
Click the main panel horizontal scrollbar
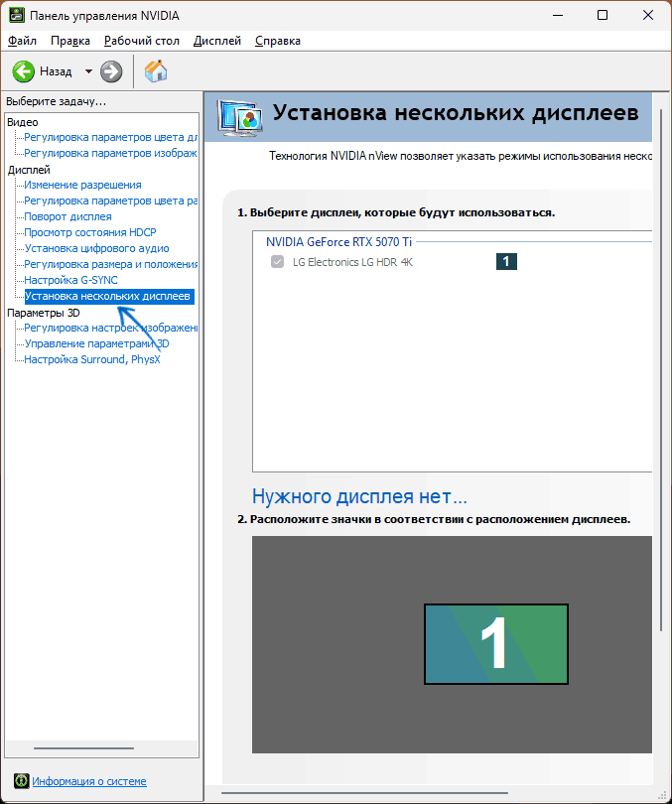click(365, 793)
